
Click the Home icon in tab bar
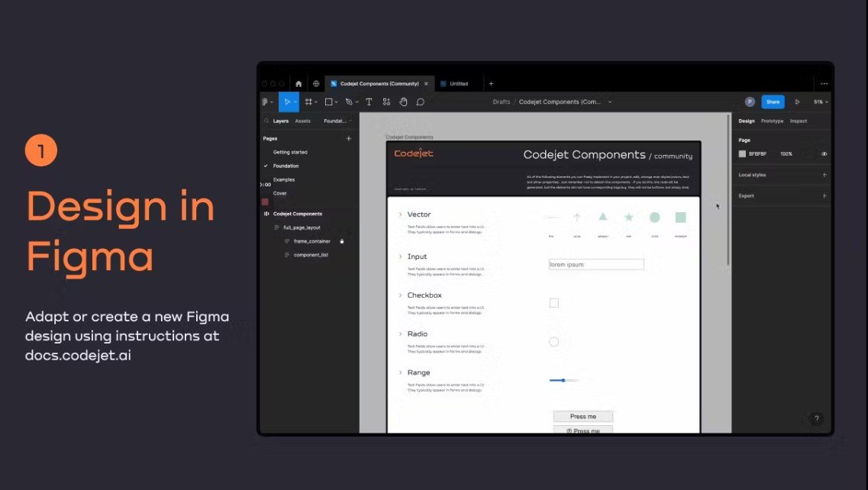click(x=298, y=84)
